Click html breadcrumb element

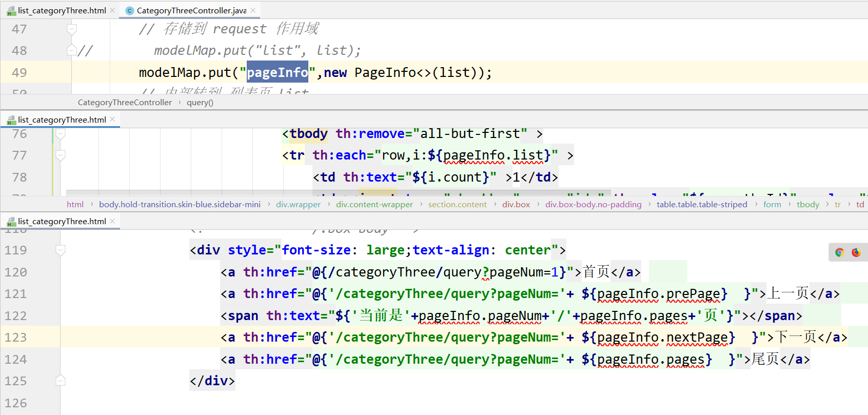(75, 204)
